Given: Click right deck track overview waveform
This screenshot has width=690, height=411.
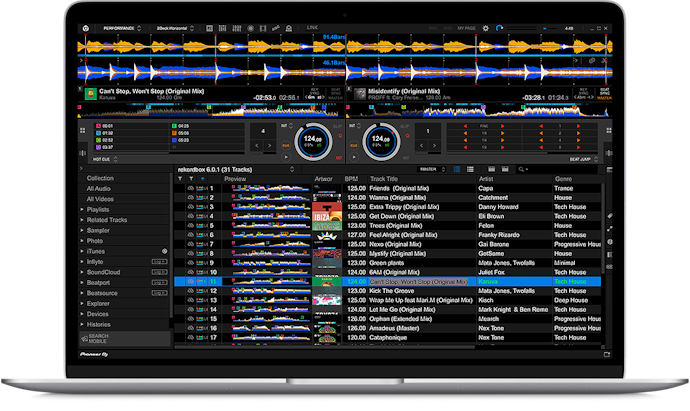Looking at the screenshot, I should tap(479, 111).
